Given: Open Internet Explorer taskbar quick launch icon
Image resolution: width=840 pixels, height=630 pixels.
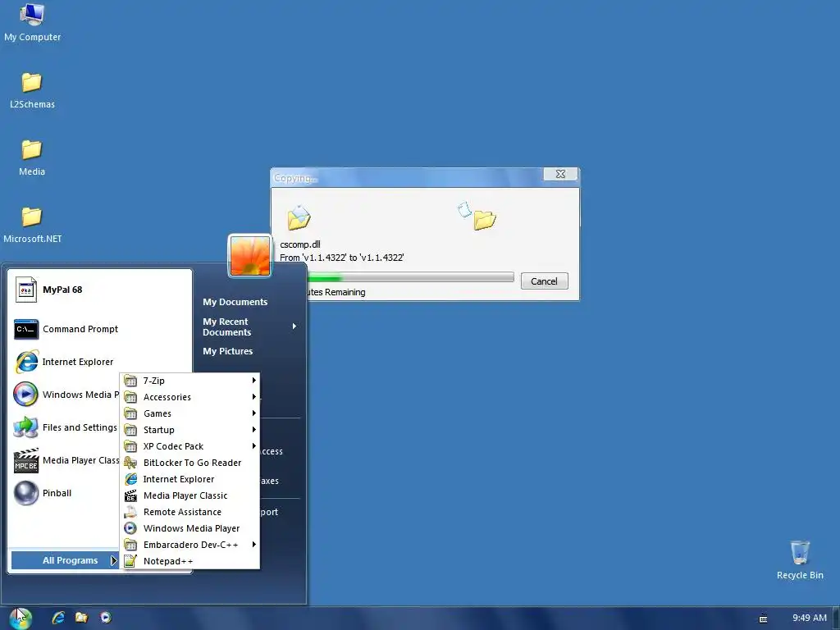Looking at the screenshot, I should coord(58,618).
